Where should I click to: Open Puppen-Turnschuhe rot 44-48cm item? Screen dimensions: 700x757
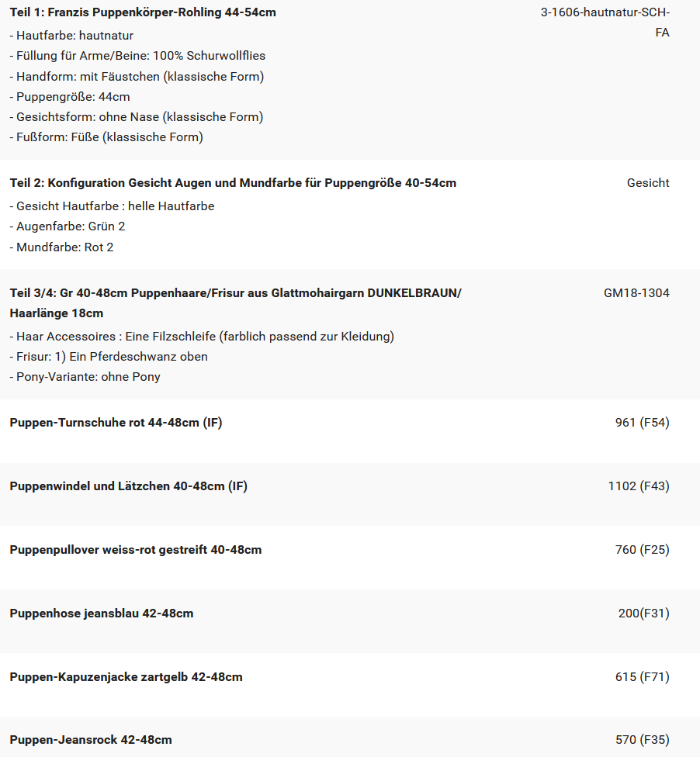tap(116, 423)
